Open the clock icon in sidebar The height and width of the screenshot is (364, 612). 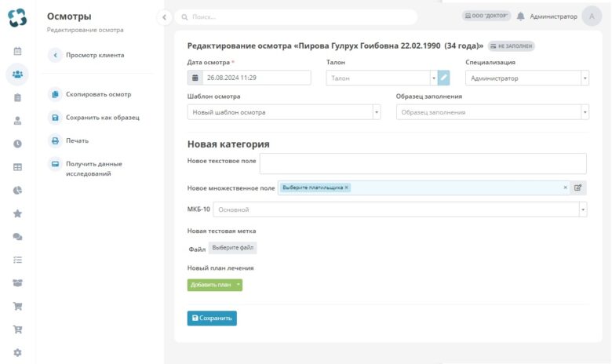click(17, 144)
